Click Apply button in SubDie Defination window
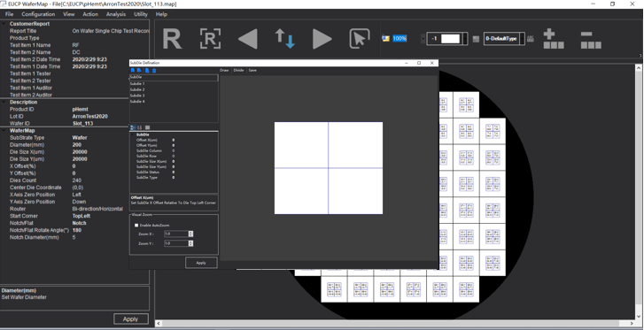The image size is (644, 330). (x=201, y=263)
